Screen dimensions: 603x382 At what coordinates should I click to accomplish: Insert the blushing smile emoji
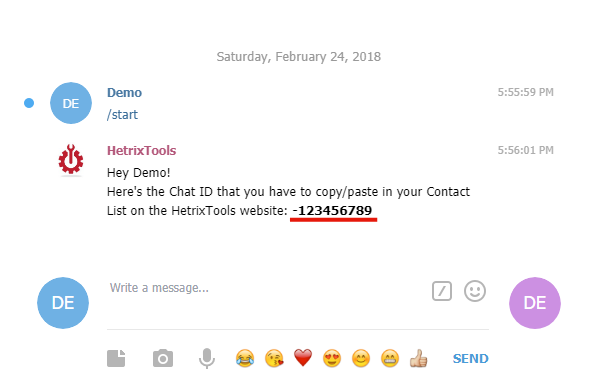(361, 358)
